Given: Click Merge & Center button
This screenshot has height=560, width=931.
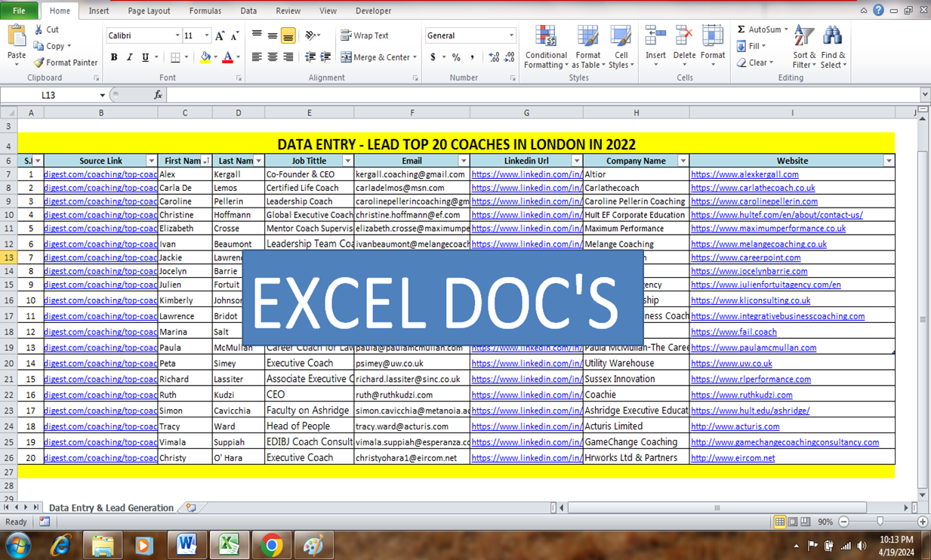Looking at the screenshot, I should 379,57.
